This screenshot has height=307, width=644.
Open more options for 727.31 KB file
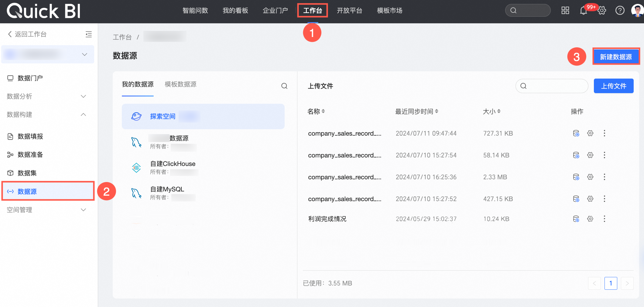pyautogui.click(x=605, y=133)
